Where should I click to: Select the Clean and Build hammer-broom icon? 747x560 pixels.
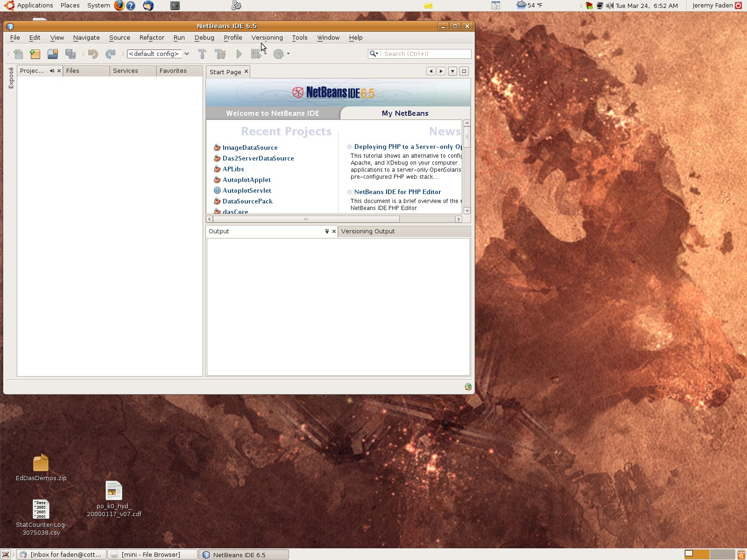(x=219, y=54)
